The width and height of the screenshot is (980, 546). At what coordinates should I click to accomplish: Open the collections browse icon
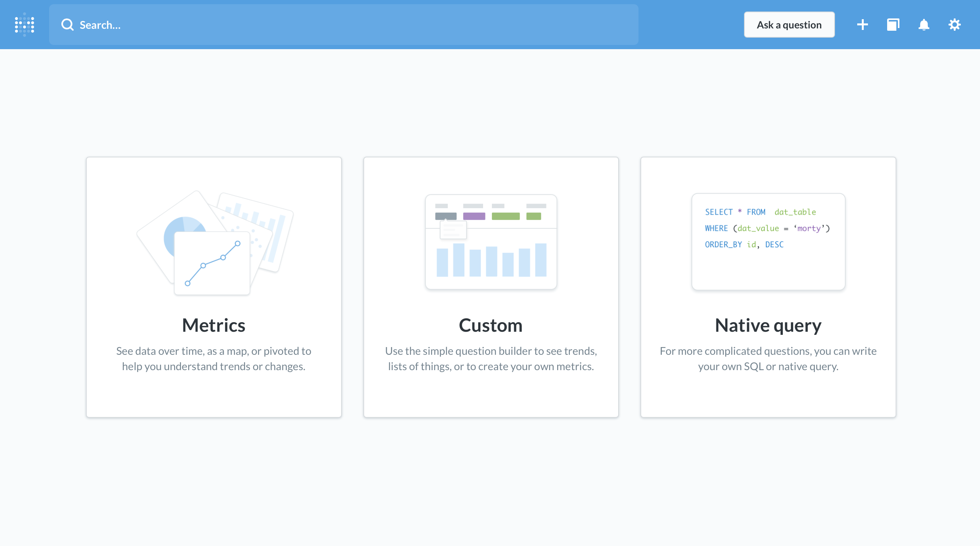click(893, 25)
